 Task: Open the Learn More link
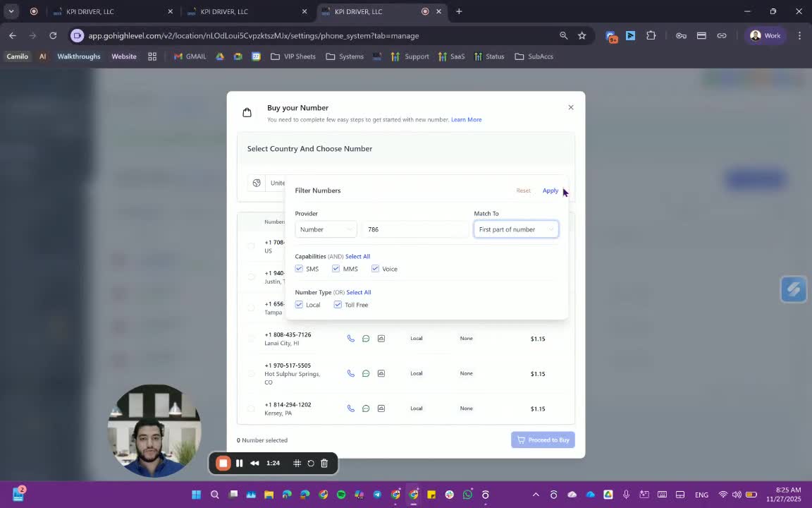click(x=466, y=120)
